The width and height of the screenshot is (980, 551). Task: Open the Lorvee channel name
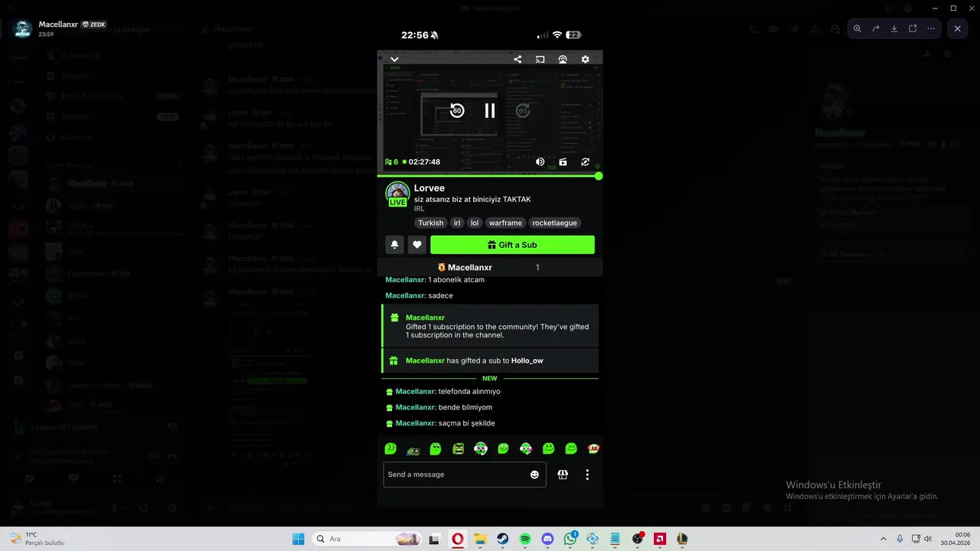tap(430, 188)
